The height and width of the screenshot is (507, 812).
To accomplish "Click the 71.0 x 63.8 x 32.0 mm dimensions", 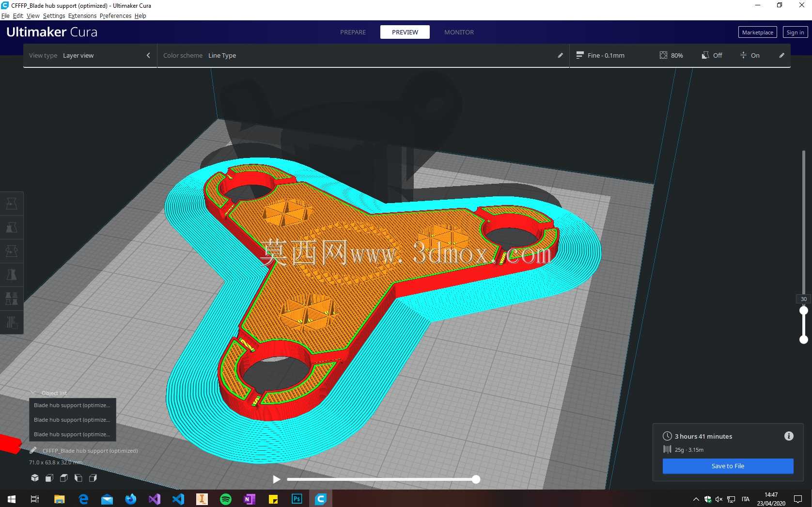I will pyautogui.click(x=56, y=462).
